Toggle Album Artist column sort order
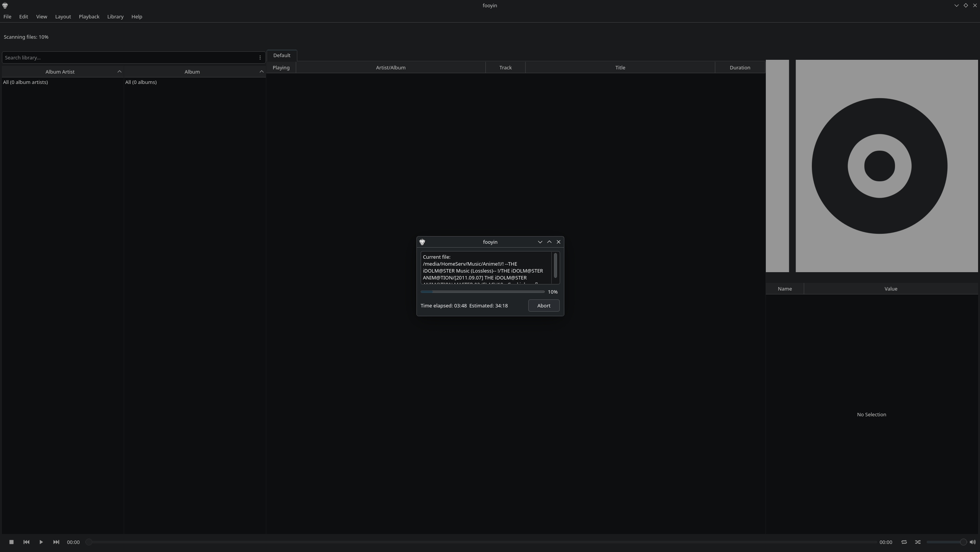 tap(119, 72)
